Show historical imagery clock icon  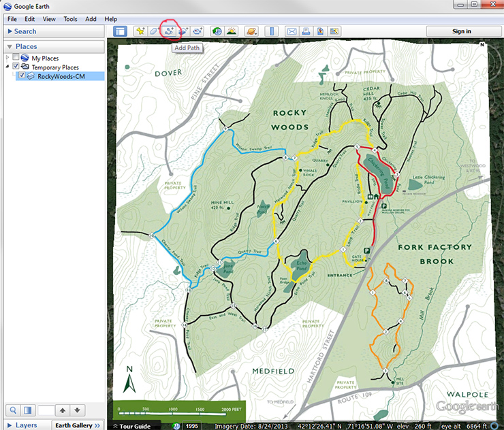tap(217, 31)
